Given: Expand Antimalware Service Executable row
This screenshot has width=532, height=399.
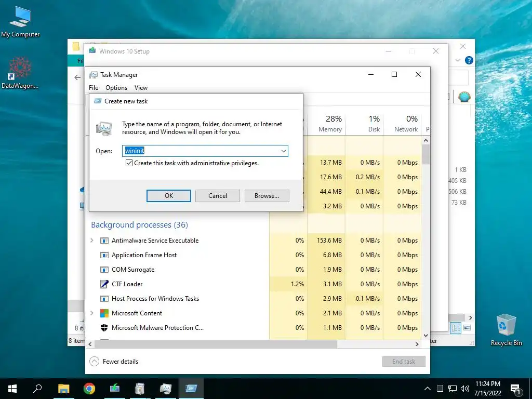Looking at the screenshot, I should tap(92, 240).
